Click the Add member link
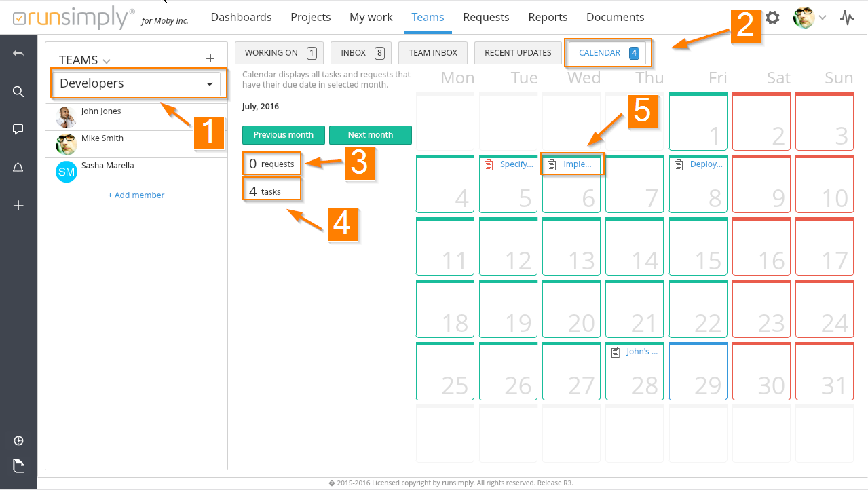The width and height of the screenshot is (868, 490). tap(136, 195)
